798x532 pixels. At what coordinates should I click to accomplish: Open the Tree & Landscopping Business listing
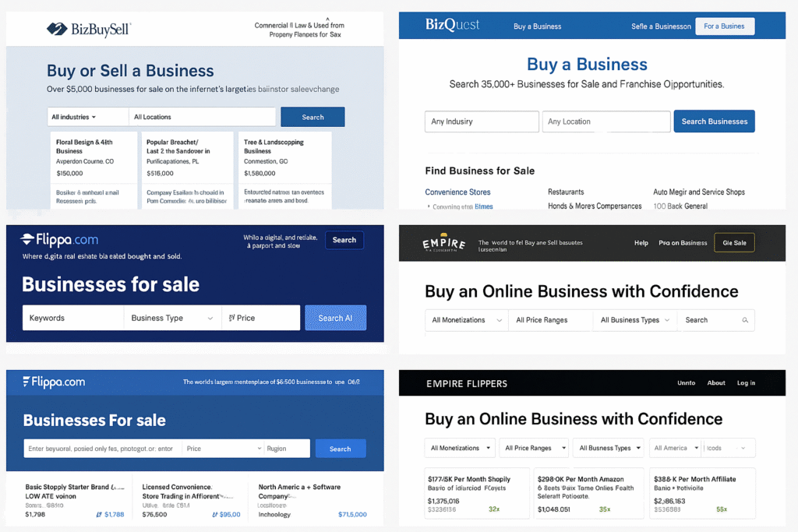click(285, 170)
